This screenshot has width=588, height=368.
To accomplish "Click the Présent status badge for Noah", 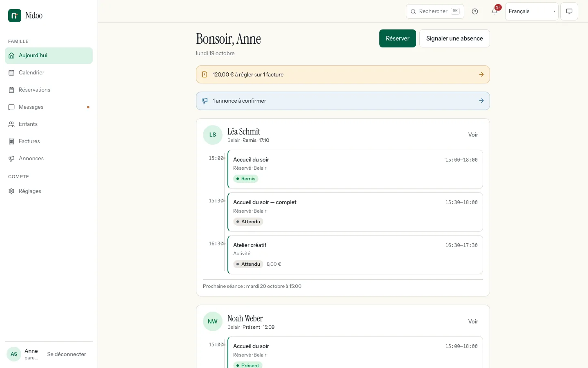I will (x=248, y=365).
